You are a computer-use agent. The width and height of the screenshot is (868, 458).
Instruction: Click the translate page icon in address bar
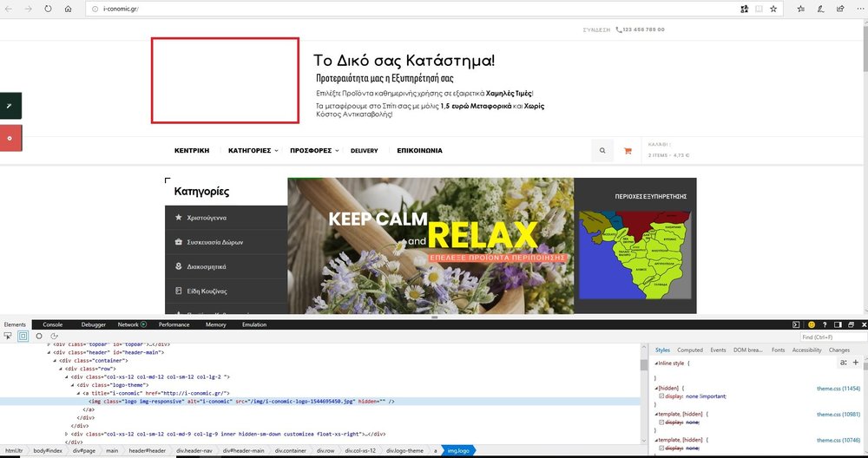(x=745, y=9)
